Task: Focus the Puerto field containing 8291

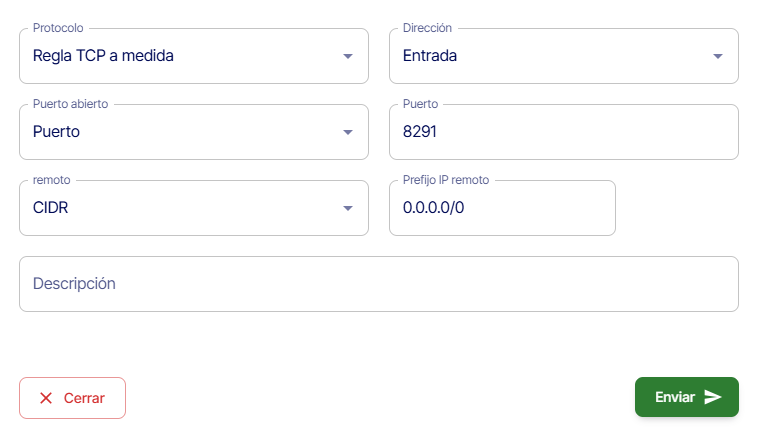Action: [563, 132]
